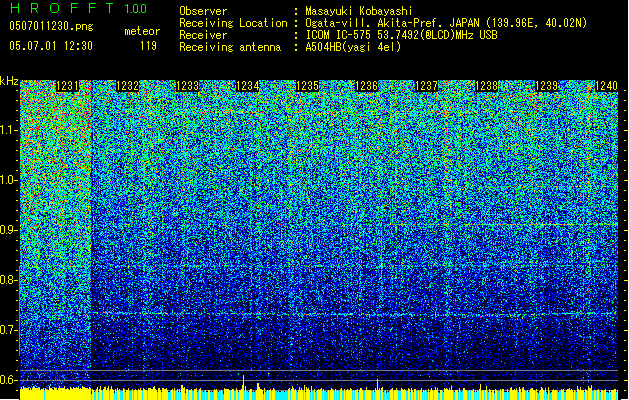This screenshot has width=629, height=400.
Task: Click the kHz axis unit label
Action: (x=9, y=81)
